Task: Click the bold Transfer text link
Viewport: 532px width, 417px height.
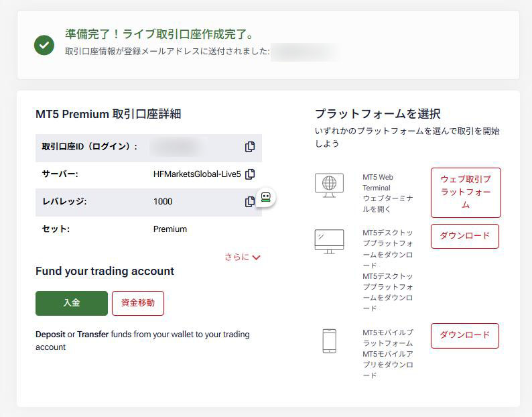Action: pos(92,334)
